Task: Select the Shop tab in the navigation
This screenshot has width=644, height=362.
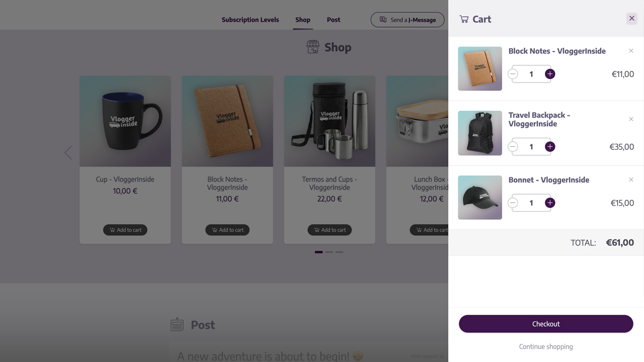Action: [302, 20]
